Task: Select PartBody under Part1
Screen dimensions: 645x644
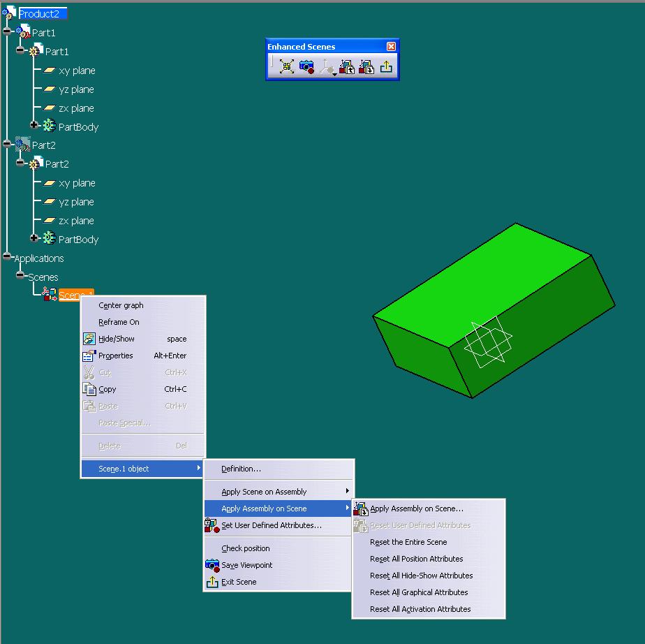Action: pyautogui.click(x=79, y=127)
